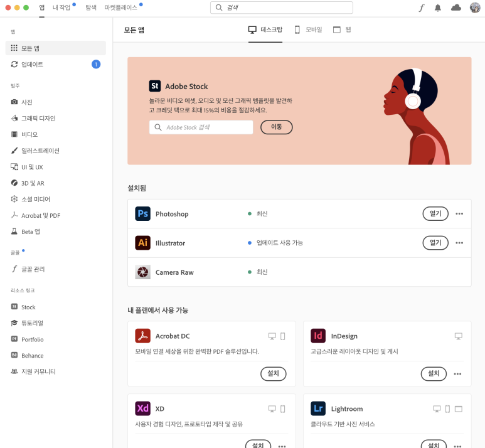
Task: Click the XD app icon
Action: (142, 408)
